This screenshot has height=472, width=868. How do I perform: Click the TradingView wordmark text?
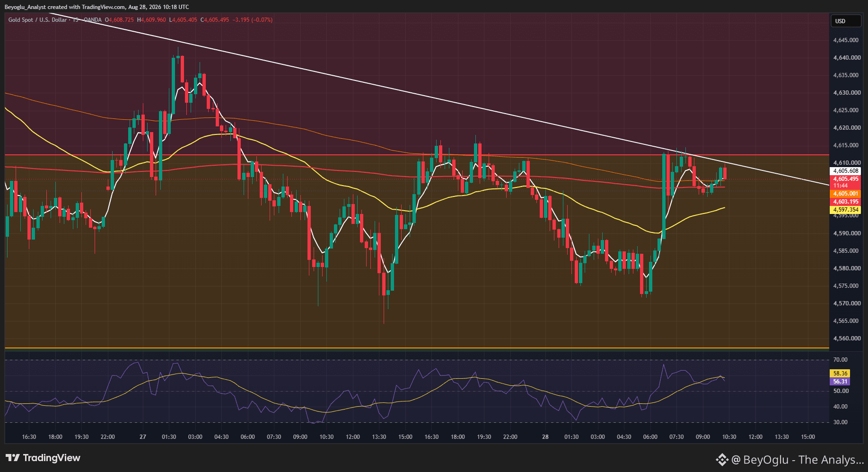coord(52,458)
